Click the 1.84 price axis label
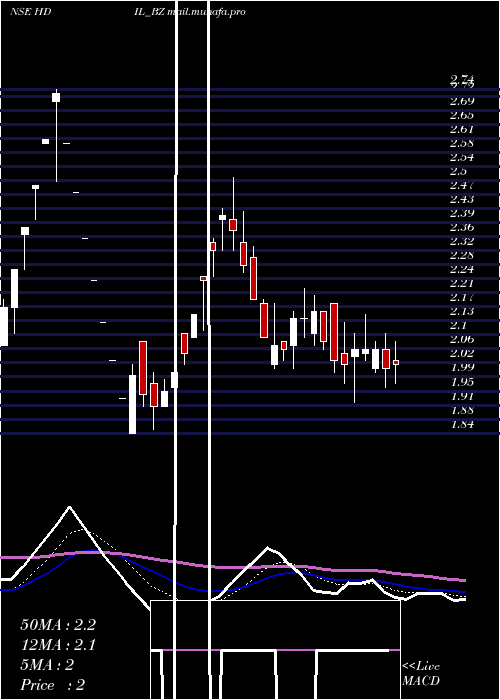The width and height of the screenshot is (500, 700). point(462,424)
